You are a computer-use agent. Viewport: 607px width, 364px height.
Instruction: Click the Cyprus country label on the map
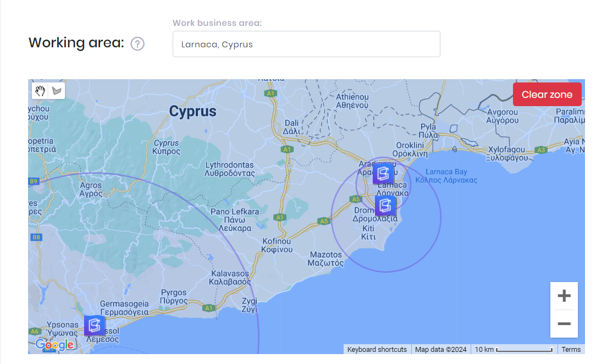[x=192, y=112]
